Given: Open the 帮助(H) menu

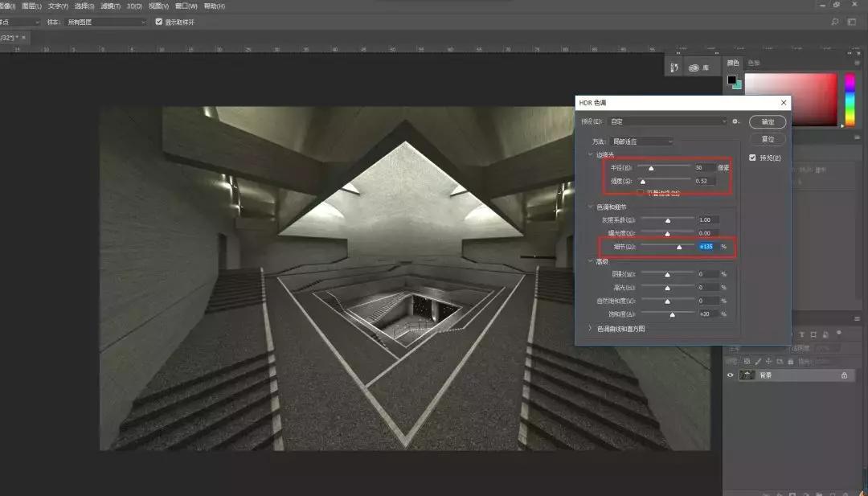Looking at the screenshot, I should pos(215,6).
